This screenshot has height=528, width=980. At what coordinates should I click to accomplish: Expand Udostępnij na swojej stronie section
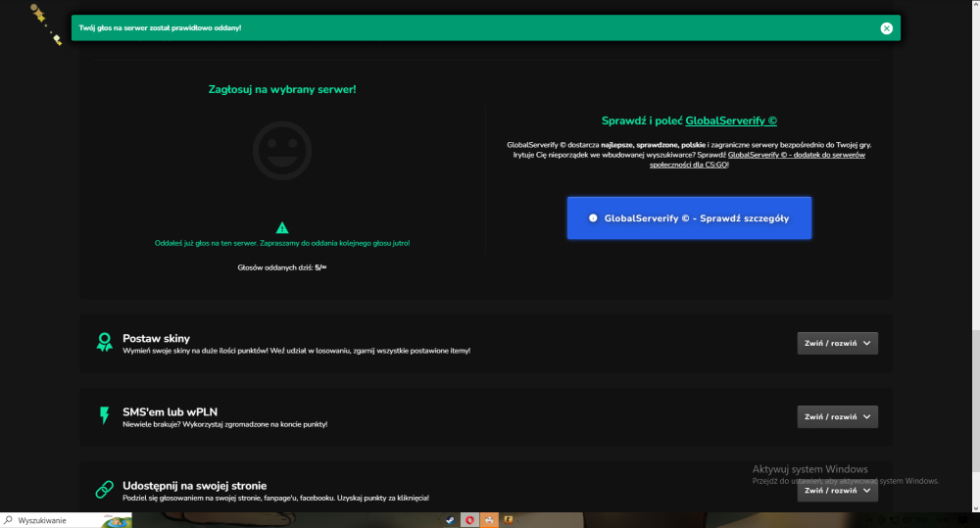837,491
